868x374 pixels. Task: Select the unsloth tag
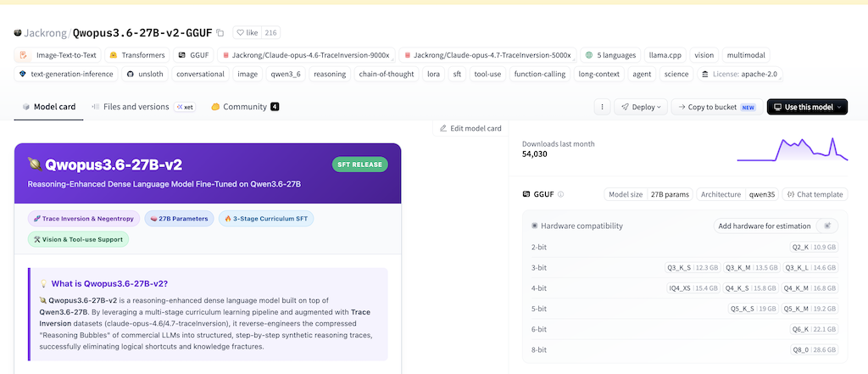coord(146,74)
